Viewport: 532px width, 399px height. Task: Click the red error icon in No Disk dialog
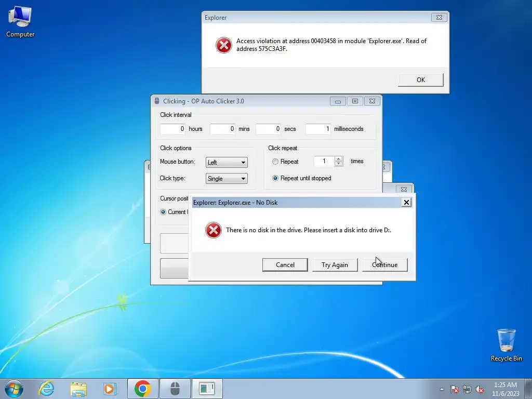(x=214, y=230)
